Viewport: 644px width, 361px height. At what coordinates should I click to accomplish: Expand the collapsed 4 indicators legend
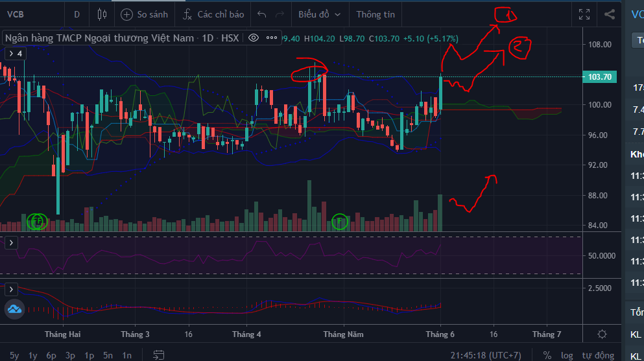click(16, 53)
